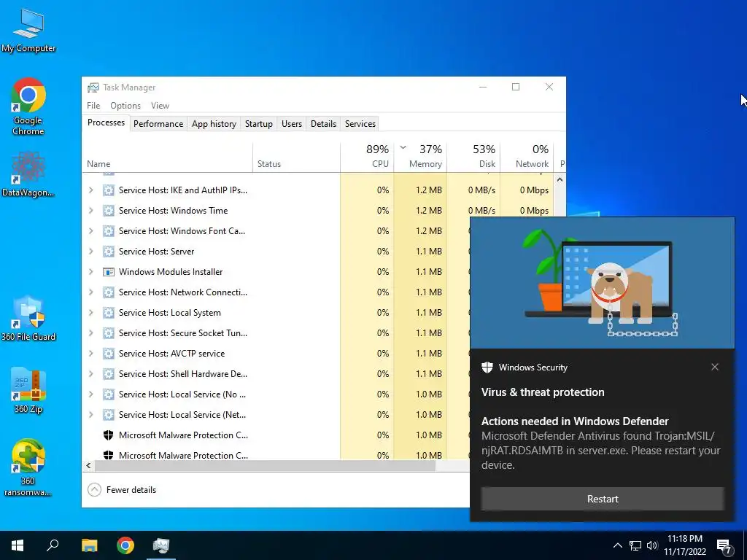Click gear icon of Service Host: AVCTP service
The image size is (747, 560).
pos(109,354)
